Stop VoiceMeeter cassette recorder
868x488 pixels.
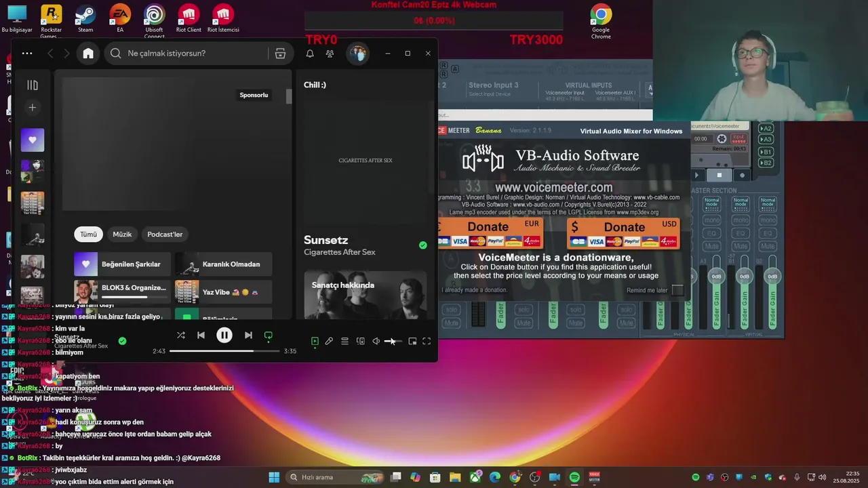point(719,176)
